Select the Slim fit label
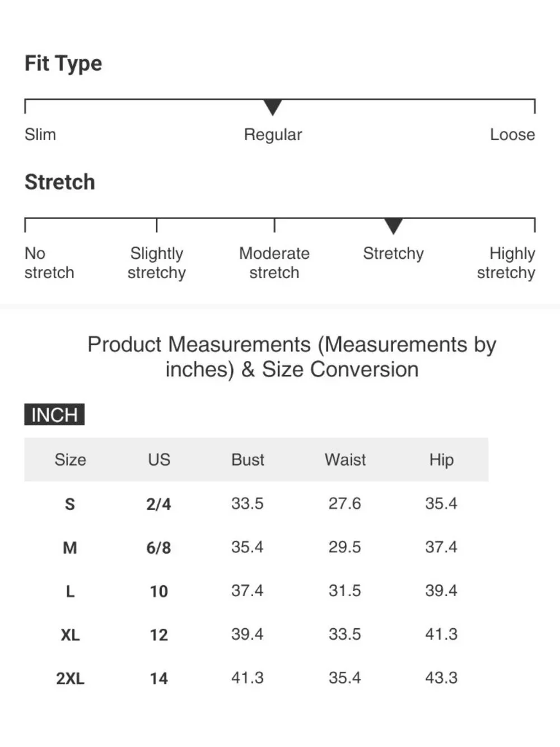 click(x=40, y=134)
